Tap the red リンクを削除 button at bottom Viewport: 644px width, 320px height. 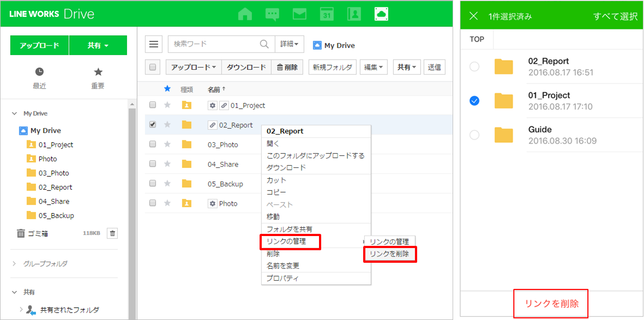pos(551,304)
